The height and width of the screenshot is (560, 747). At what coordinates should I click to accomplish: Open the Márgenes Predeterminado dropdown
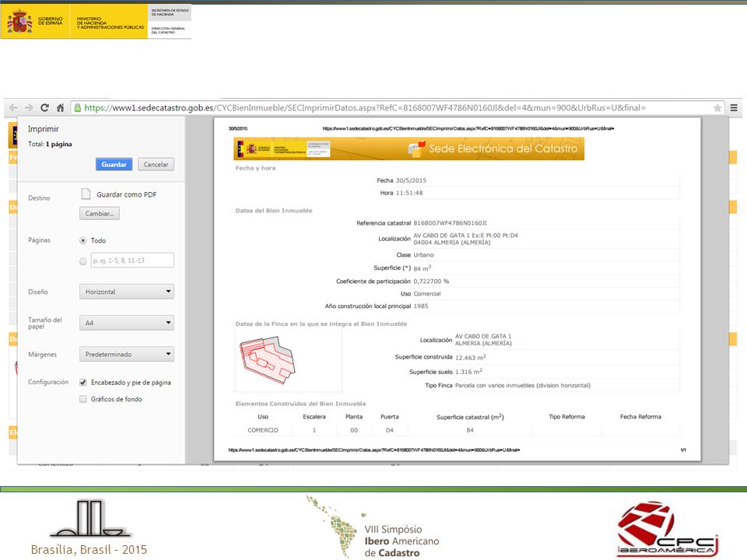pyautogui.click(x=127, y=355)
